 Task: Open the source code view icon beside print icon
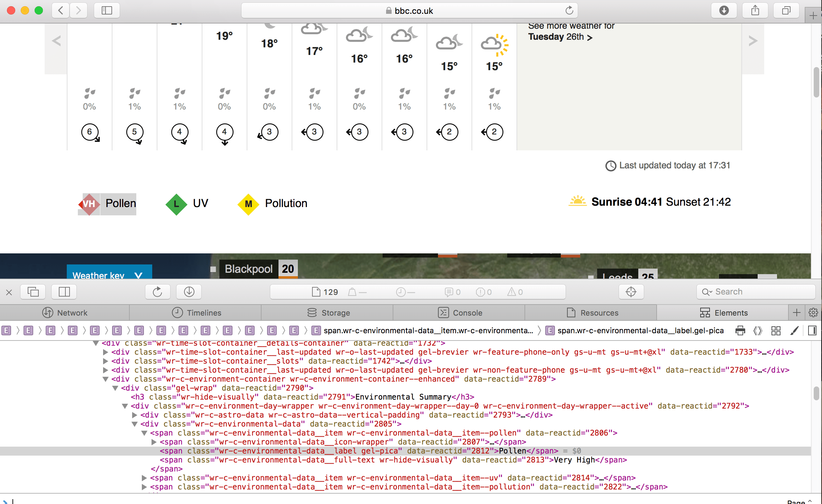pyautogui.click(x=758, y=330)
